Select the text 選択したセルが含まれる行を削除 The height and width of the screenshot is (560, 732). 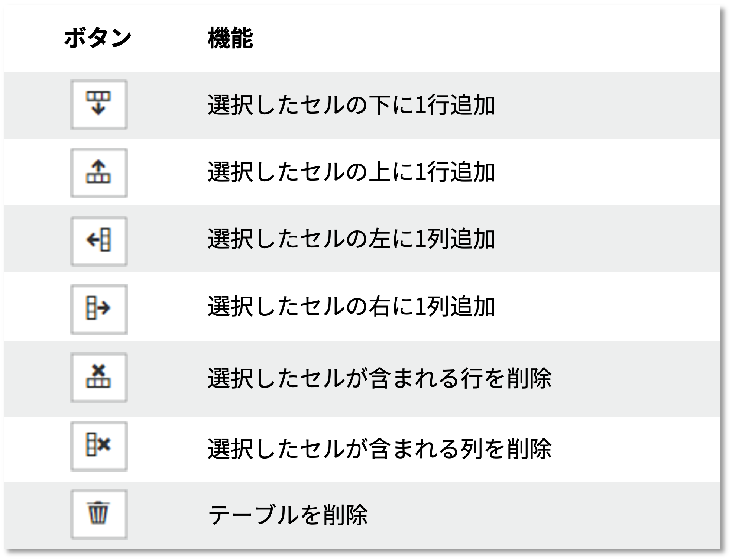[379, 379]
